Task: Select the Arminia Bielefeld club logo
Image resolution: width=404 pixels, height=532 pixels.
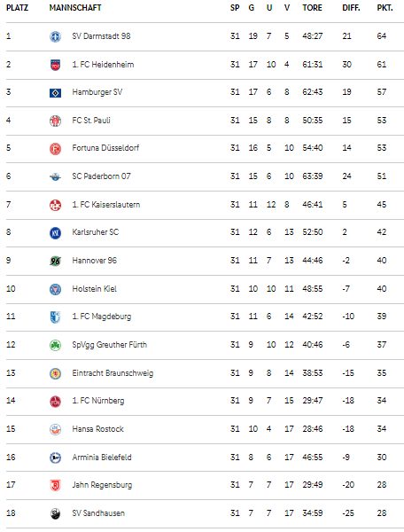Action: (55, 458)
